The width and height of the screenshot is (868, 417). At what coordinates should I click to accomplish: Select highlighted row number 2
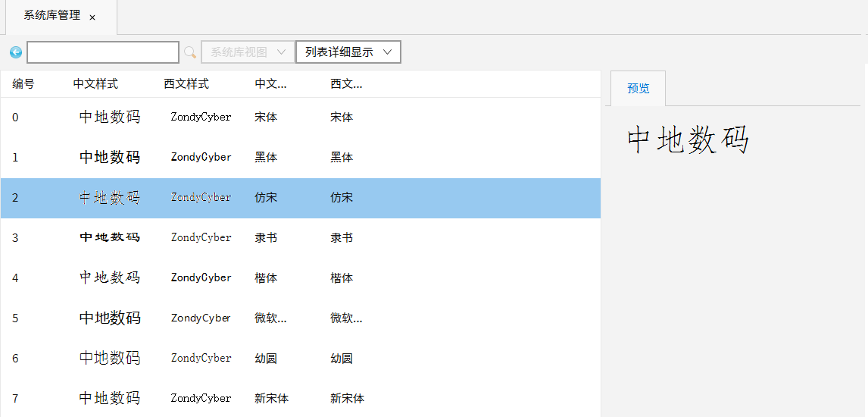click(x=301, y=198)
